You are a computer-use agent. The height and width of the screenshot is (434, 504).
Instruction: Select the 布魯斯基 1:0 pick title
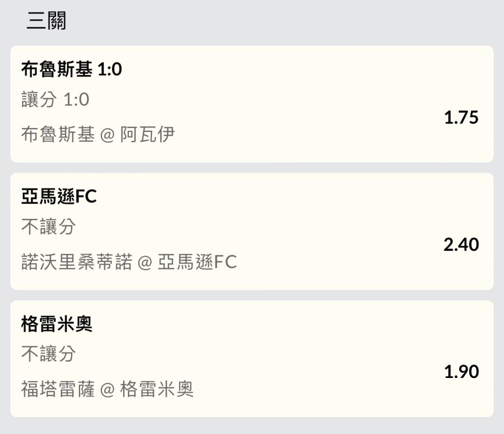[71, 70]
